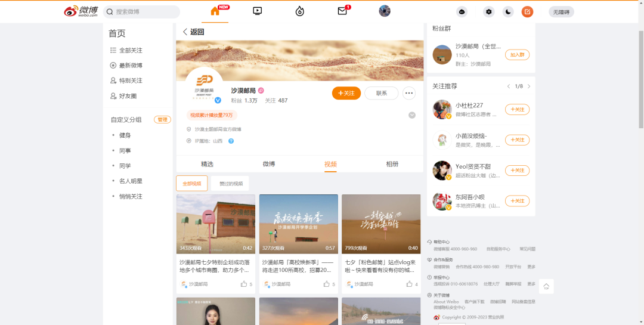Toggle dark mode moon icon
The height and width of the screenshot is (325, 644).
508,12
